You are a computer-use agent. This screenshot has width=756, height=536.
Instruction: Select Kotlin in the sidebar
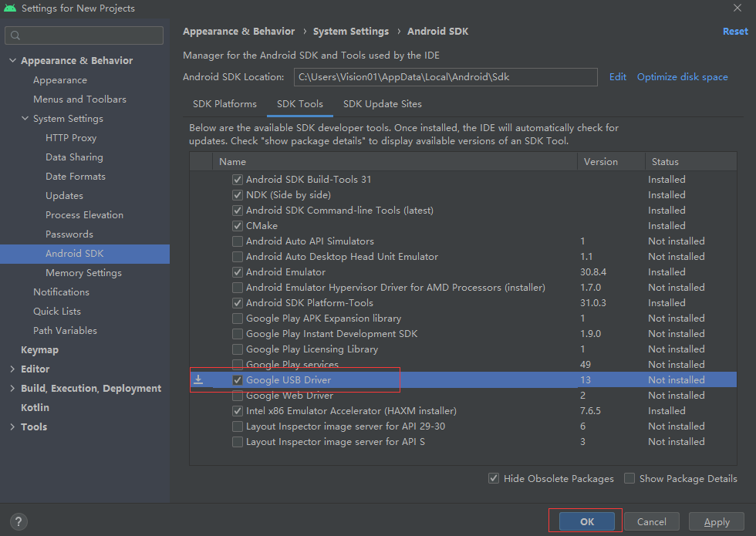point(35,408)
